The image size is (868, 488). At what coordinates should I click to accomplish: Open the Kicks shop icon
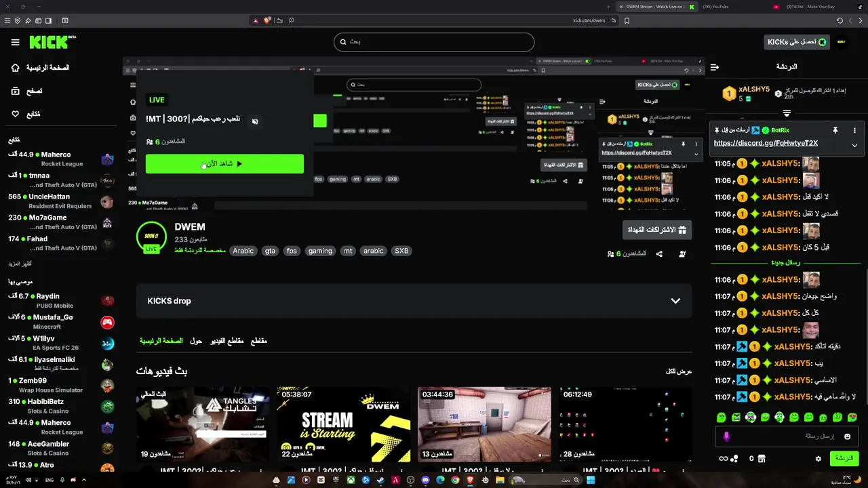tap(762, 459)
